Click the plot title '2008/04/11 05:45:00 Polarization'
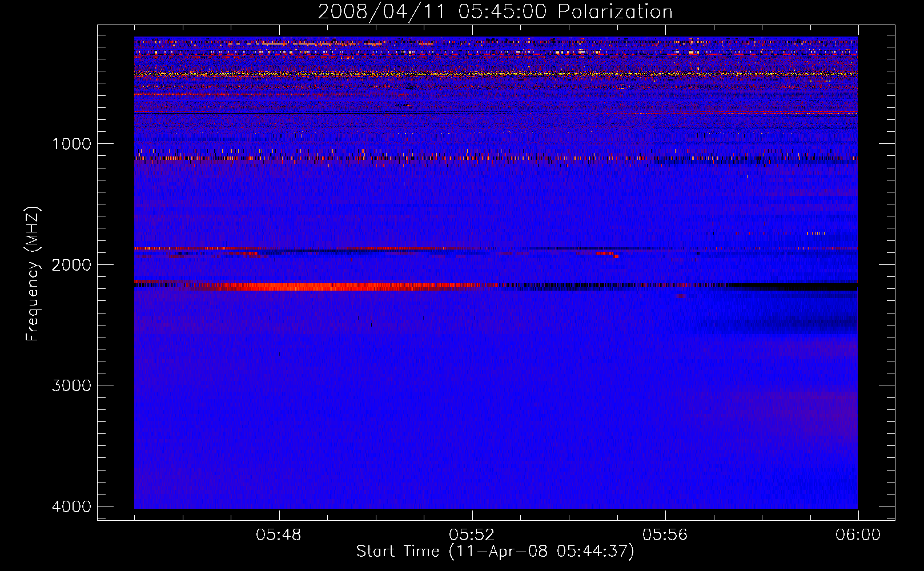Screen dimensions: 924x571 495,11
